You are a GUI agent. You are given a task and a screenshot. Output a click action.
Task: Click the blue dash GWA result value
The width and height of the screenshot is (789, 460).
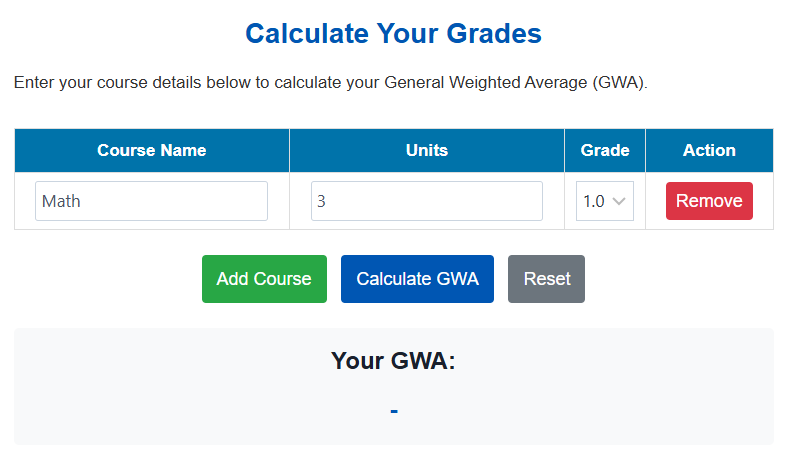[394, 410]
